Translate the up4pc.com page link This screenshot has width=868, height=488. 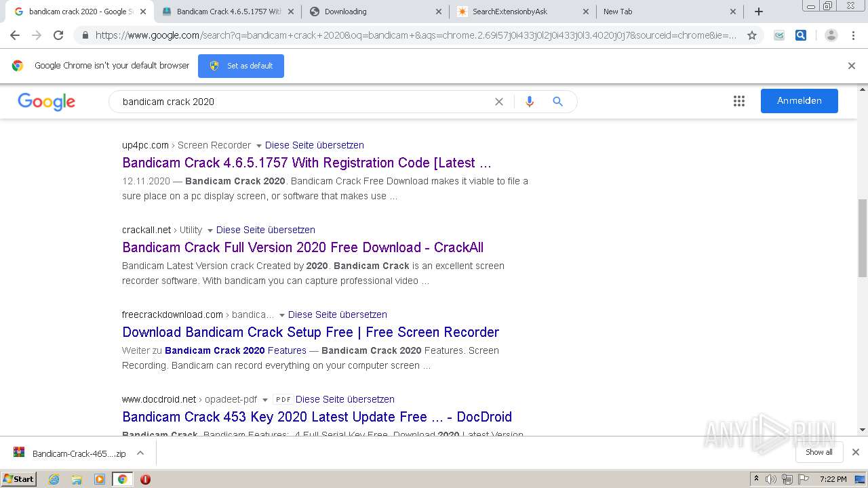315,145
